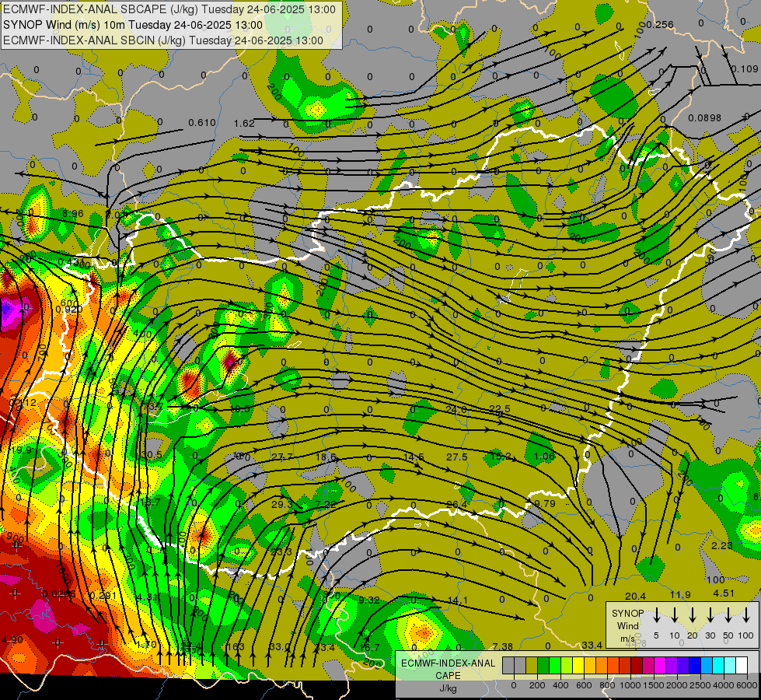Image resolution: width=761 pixels, height=700 pixels.
Task: Click the 2500 tick label in legend
Action: tap(700, 685)
